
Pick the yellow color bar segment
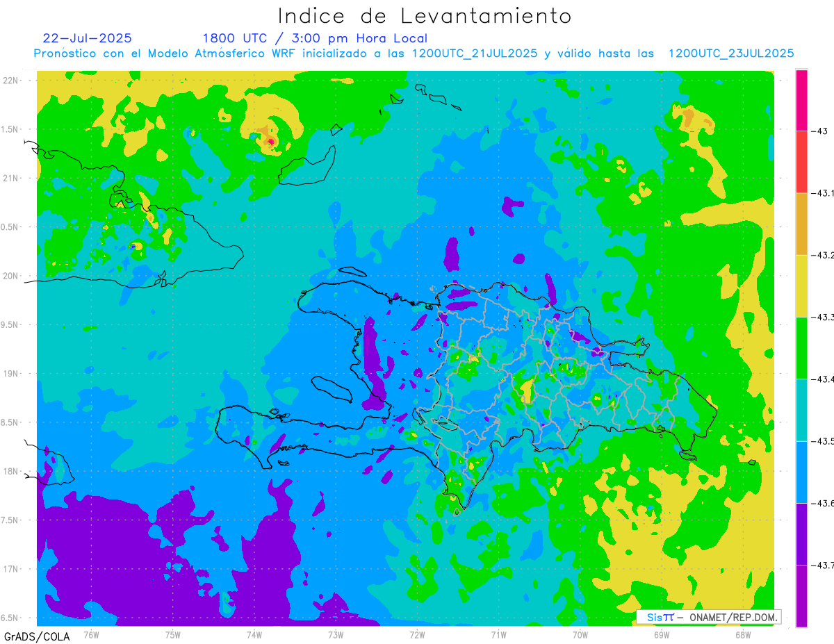(x=801, y=286)
